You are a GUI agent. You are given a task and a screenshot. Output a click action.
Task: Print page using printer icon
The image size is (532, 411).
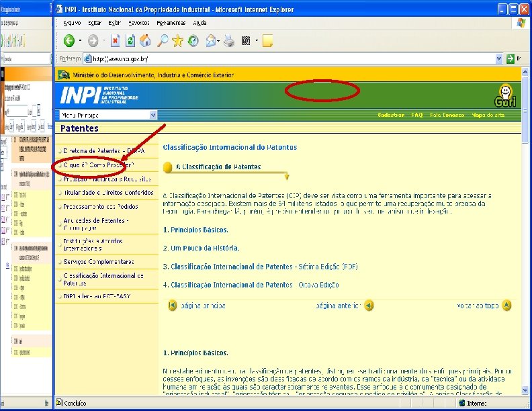point(229,41)
